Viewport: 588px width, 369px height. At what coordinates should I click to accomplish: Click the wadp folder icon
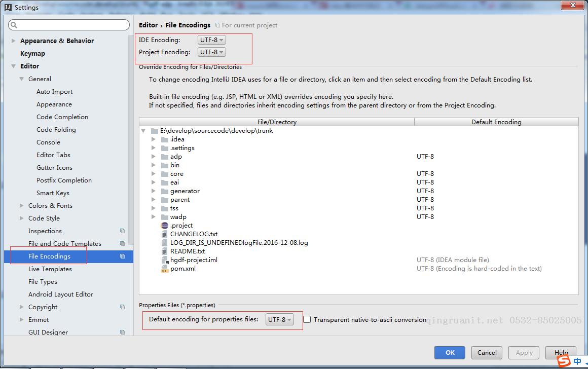165,217
